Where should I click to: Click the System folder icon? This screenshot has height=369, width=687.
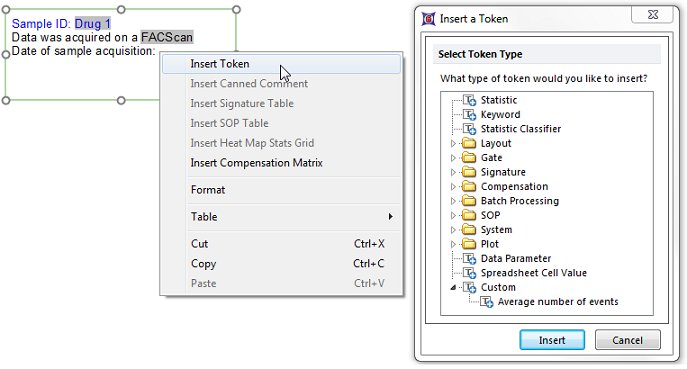pyautogui.click(x=469, y=230)
